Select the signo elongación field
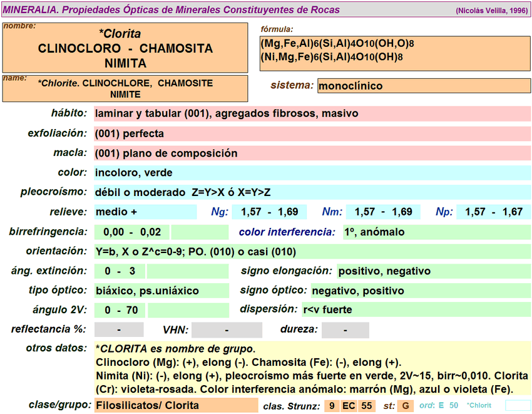 pos(434,271)
